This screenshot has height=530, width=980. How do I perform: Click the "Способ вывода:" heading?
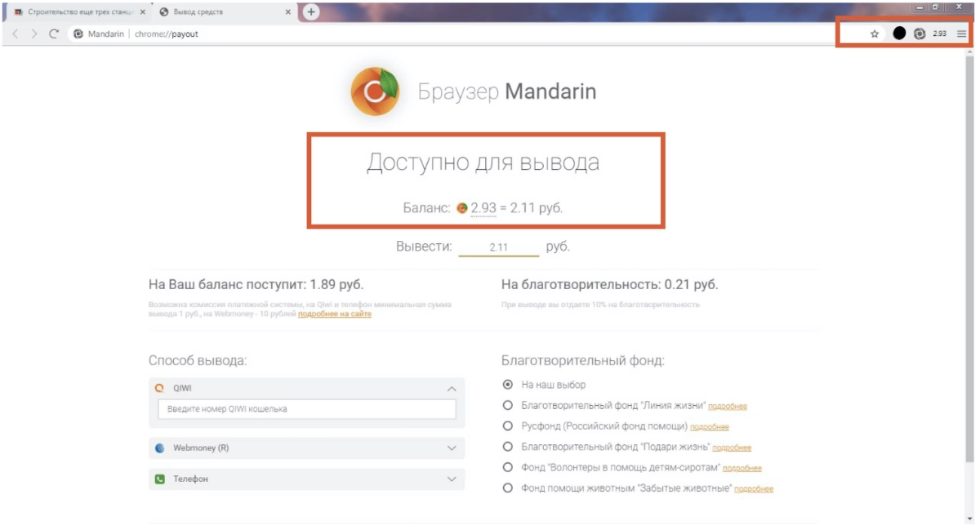coord(198,360)
